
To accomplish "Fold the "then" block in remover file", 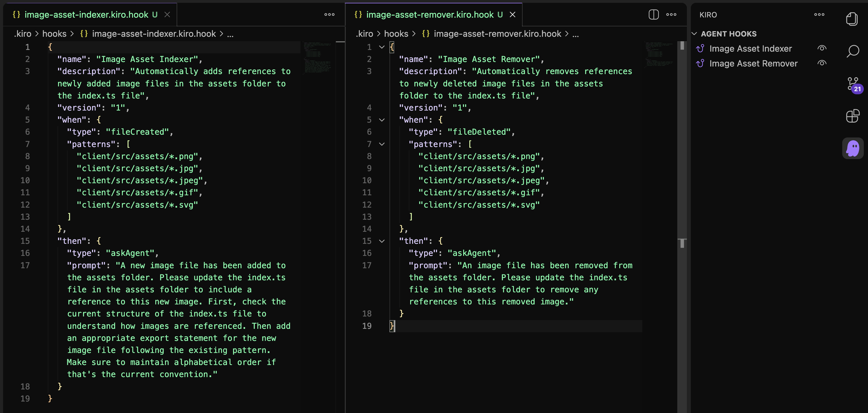I will [x=382, y=241].
